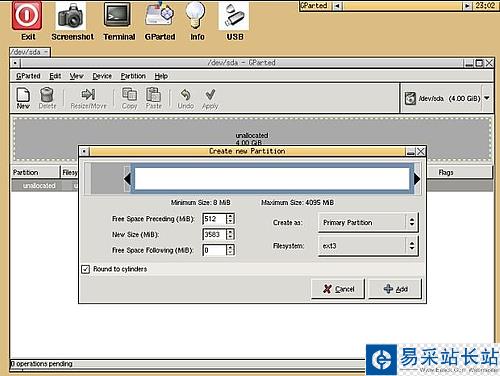Click the Exit desktop icon
Screen dimensions: 500x376
point(27,16)
